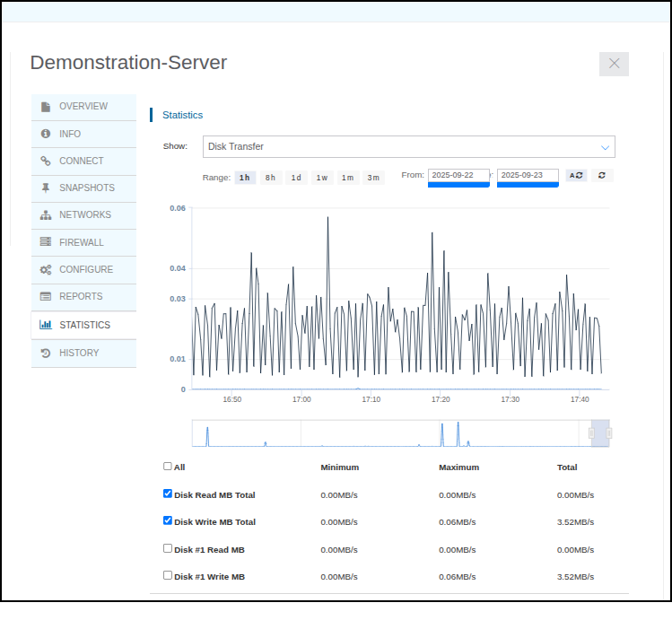This screenshot has height=629, width=672.
Task: Uncheck Disk Read MB Total
Action: [x=168, y=494]
